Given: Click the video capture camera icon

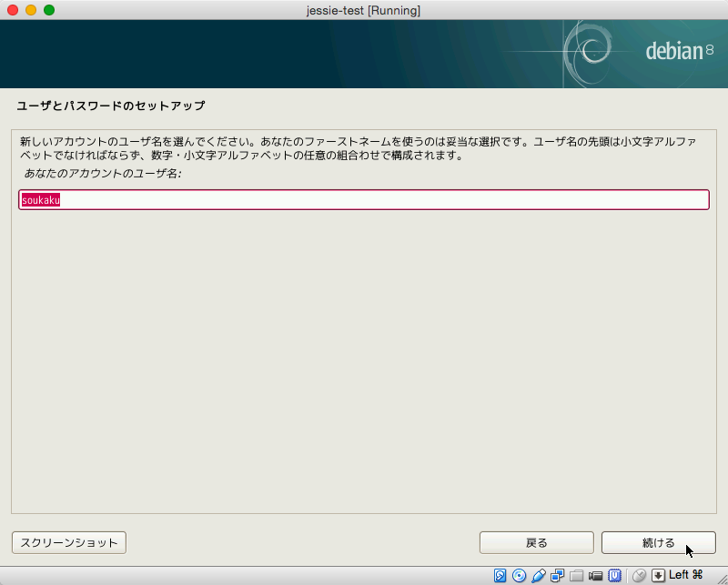Looking at the screenshot, I should click(x=595, y=576).
